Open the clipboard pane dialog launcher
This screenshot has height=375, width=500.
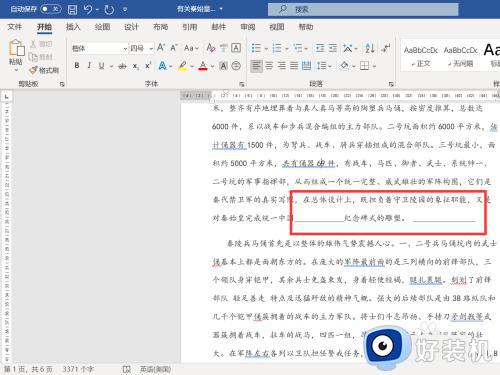[x=62, y=84]
